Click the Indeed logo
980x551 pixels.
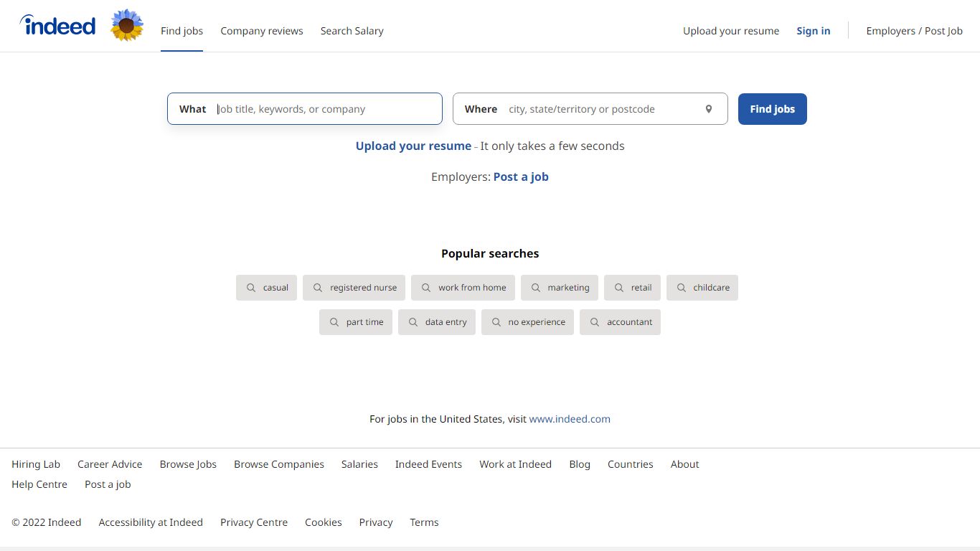[x=57, y=26]
